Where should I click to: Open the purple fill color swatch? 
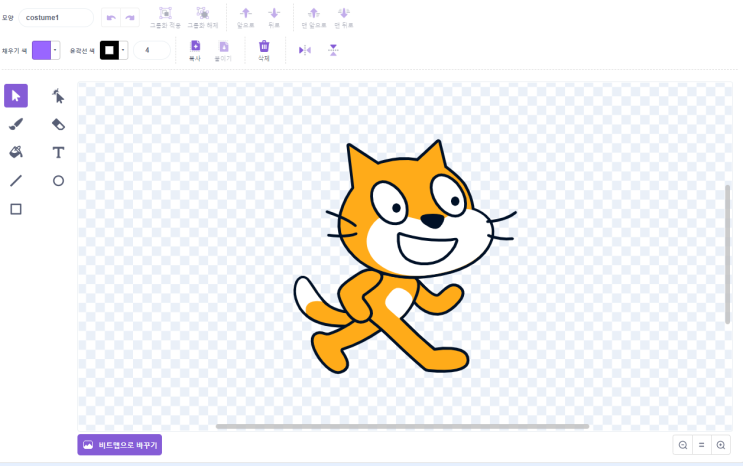[41, 50]
